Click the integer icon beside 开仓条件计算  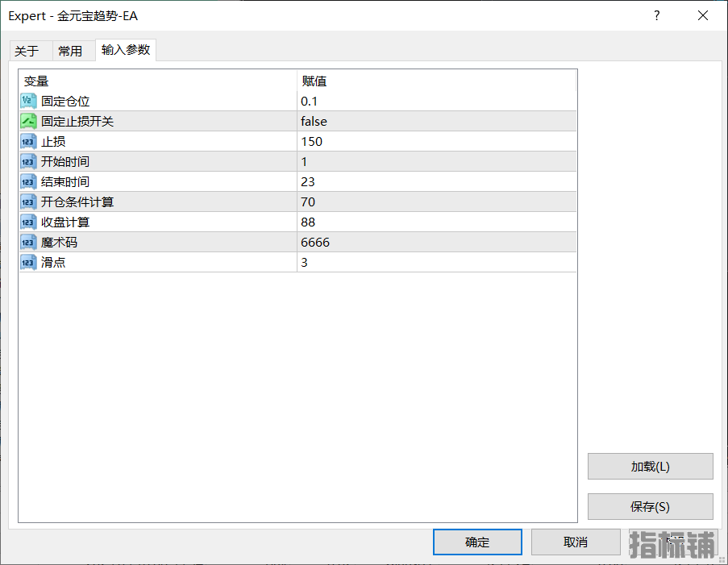click(x=28, y=201)
